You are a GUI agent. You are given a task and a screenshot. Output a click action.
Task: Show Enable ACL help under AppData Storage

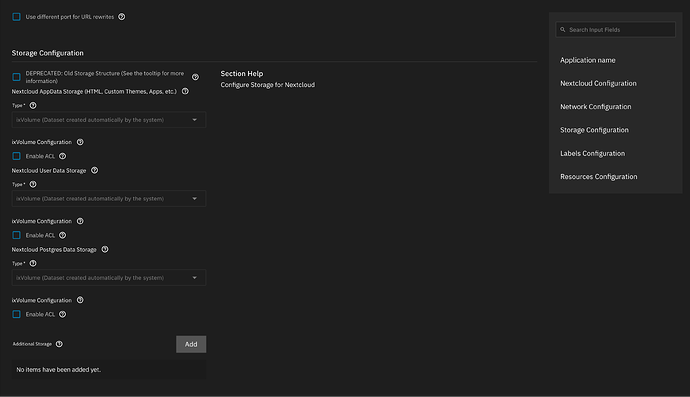pos(62,156)
